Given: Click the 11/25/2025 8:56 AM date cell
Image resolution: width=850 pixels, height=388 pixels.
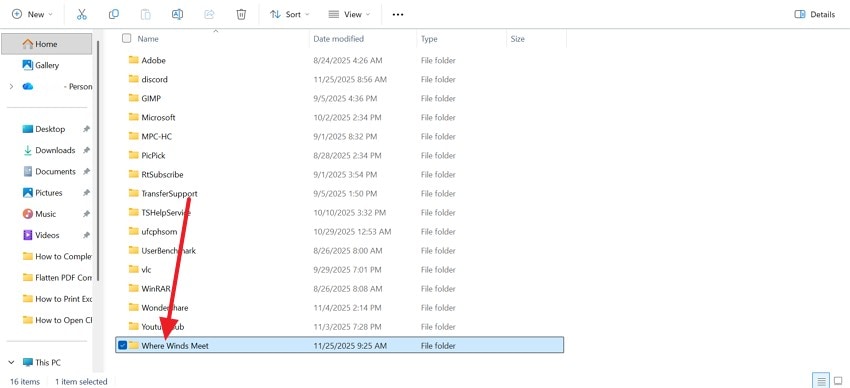Looking at the screenshot, I should (350, 79).
